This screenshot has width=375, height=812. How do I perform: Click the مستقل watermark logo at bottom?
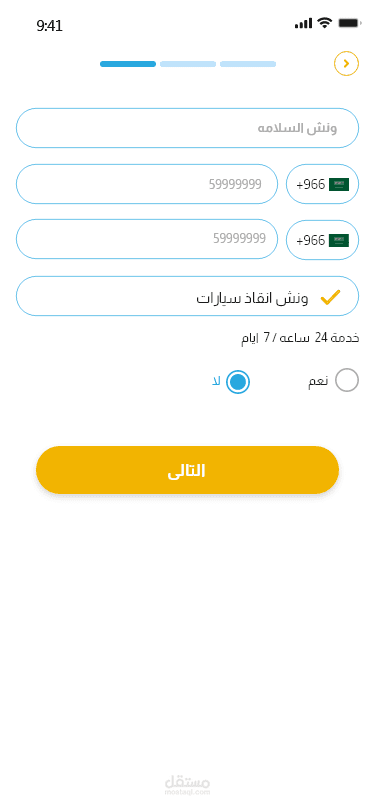(188, 785)
